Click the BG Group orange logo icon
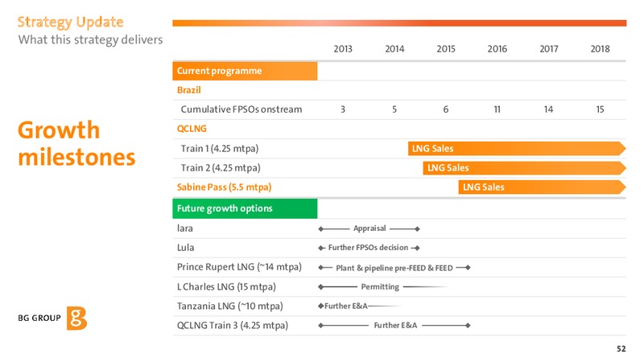 (76, 318)
